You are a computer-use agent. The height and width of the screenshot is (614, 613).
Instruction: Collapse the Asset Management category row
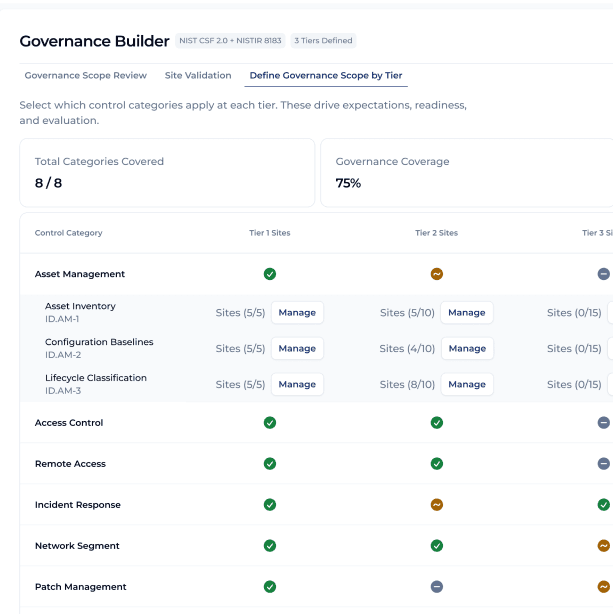point(80,274)
